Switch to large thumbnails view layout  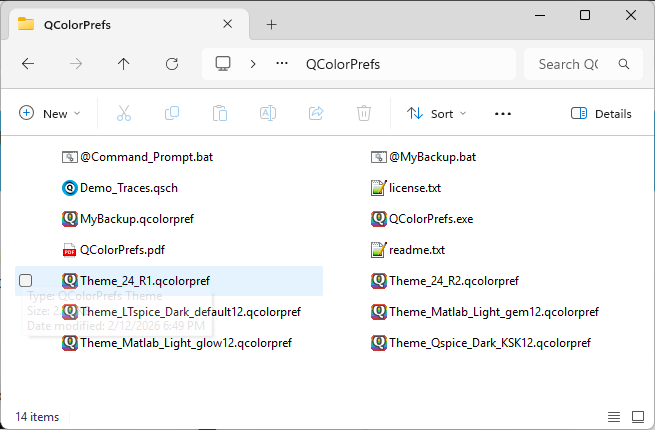pos(637,416)
